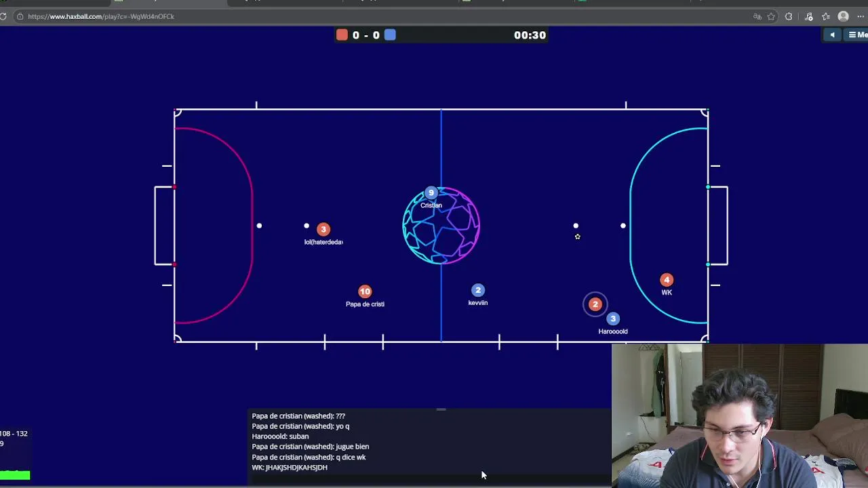Click blue player 9 Cristian
This screenshot has width=868, height=488.
click(431, 193)
